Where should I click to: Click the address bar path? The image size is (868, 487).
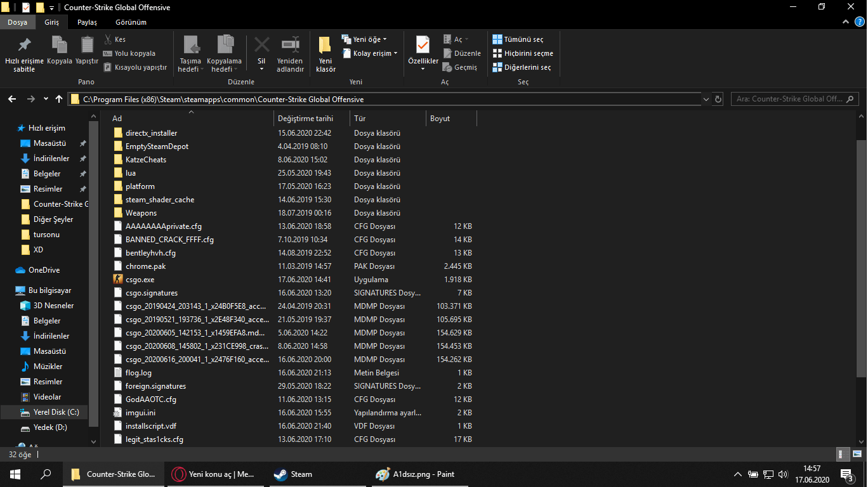coord(223,100)
